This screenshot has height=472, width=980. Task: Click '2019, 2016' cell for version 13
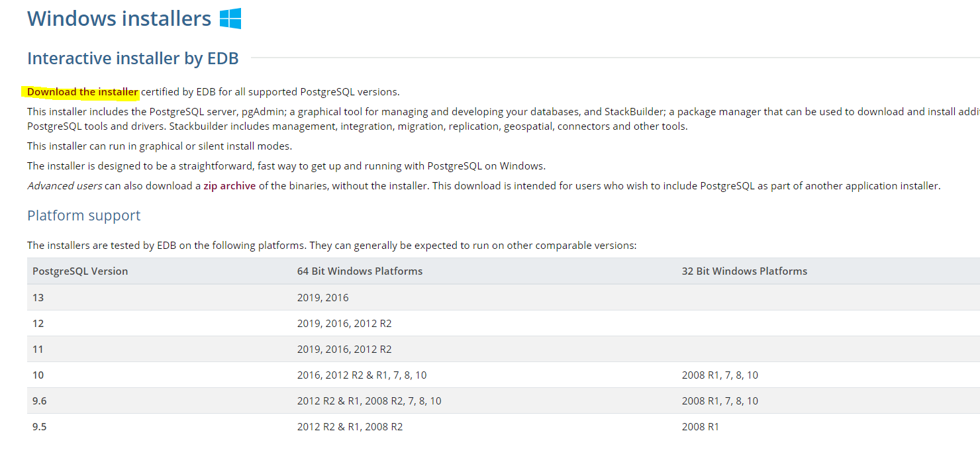[322, 297]
